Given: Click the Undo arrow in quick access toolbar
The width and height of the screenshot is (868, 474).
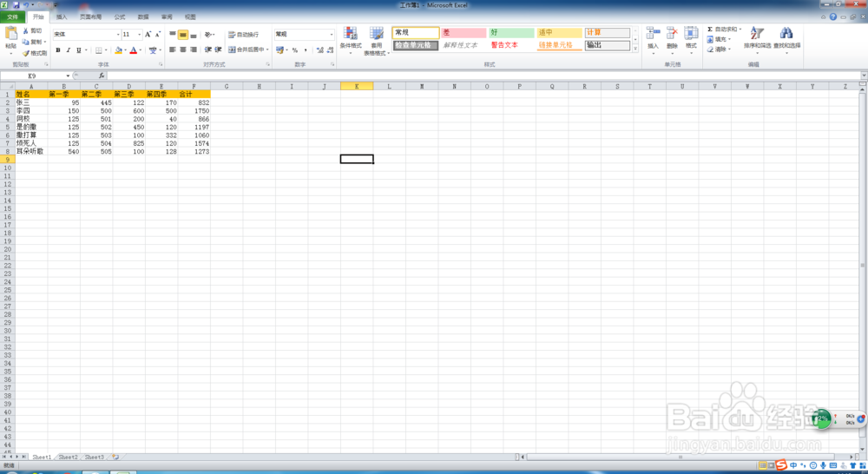Looking at the screenshot, I should (x=26, y=5).
